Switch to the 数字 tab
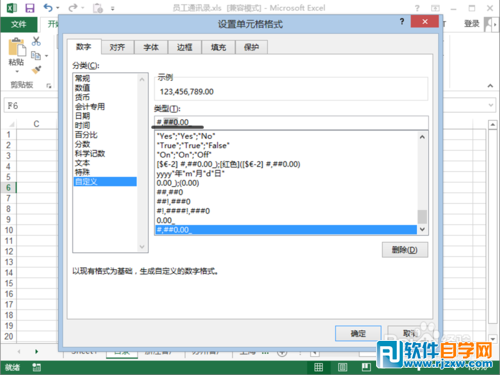The image size is (500, 375). (x=84, y=47)
